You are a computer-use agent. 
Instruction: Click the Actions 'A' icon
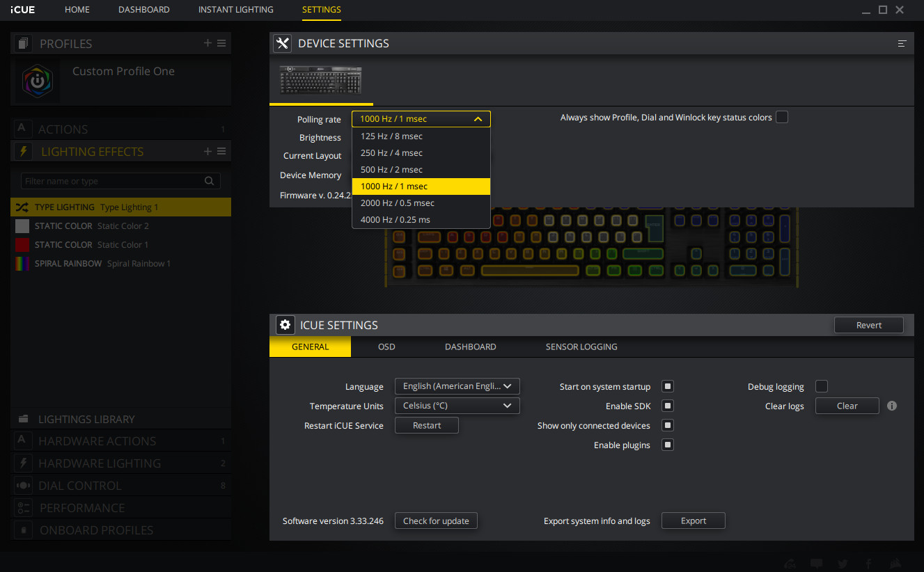(x=22, y=128)
